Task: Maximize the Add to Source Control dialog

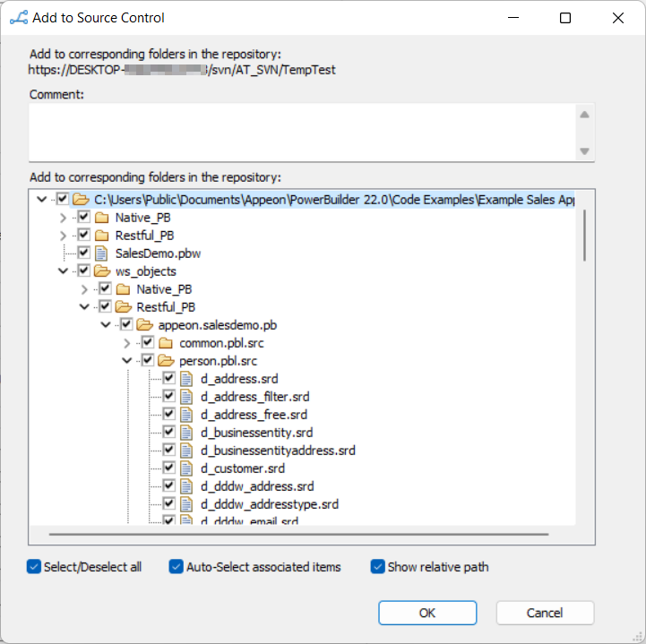Action: [x=565, y=18]
